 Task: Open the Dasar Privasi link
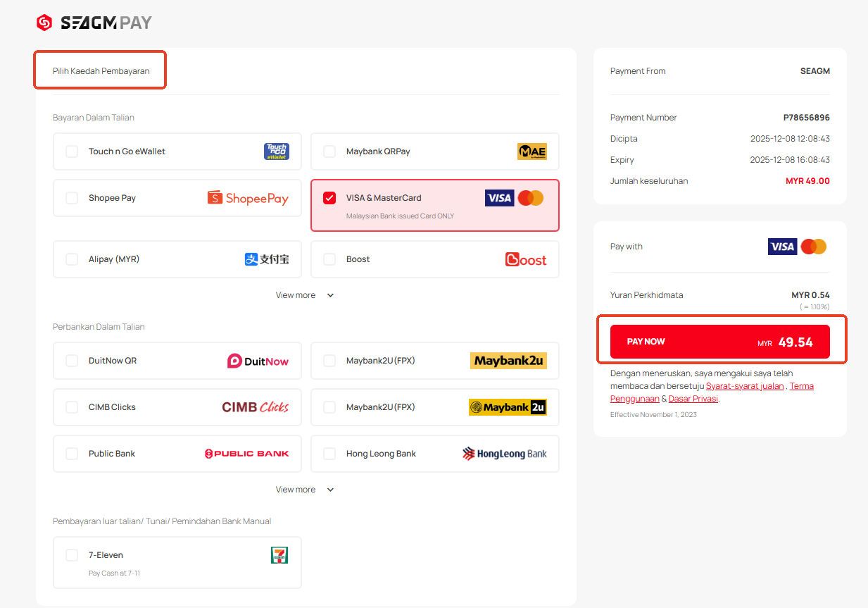[693, 399]
